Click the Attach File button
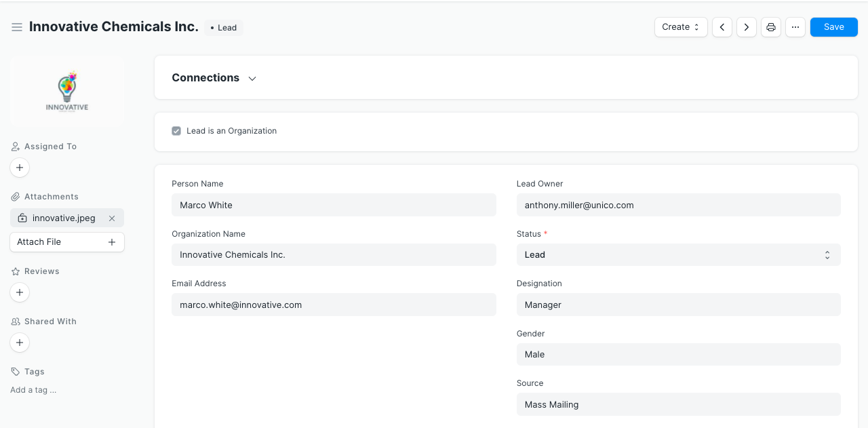This screenshot has height=428, width=868. (x=66, y=242)
